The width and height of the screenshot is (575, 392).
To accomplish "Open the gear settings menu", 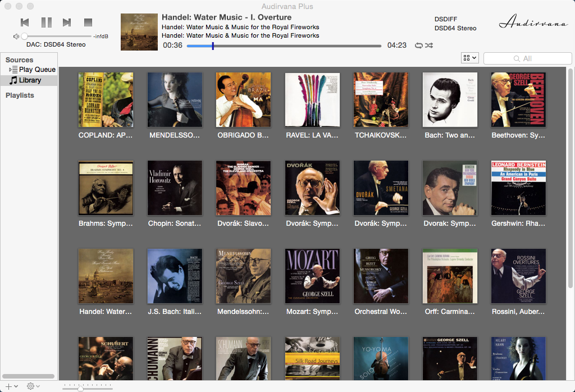I will coord(33,386).
